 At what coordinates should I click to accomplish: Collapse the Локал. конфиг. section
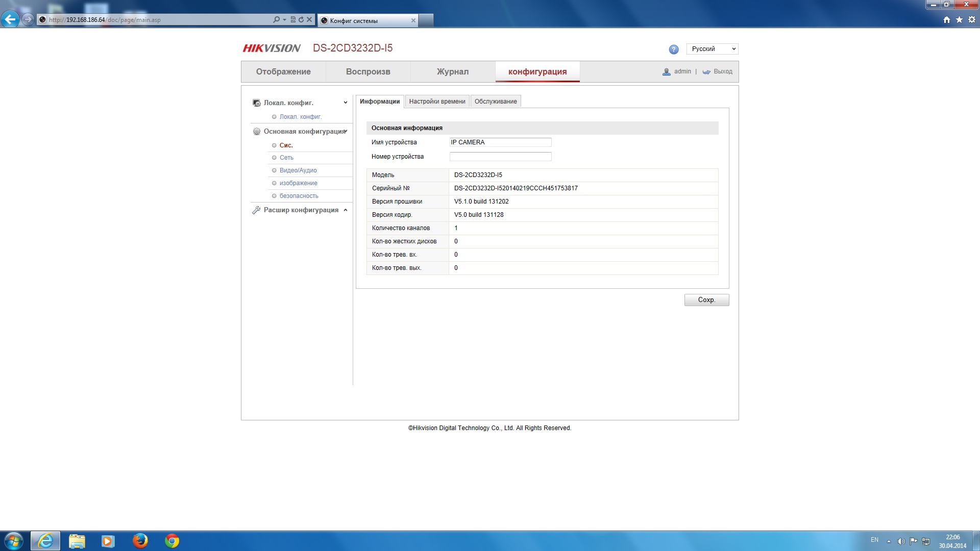pyautogui.click(x=346, y=103)
